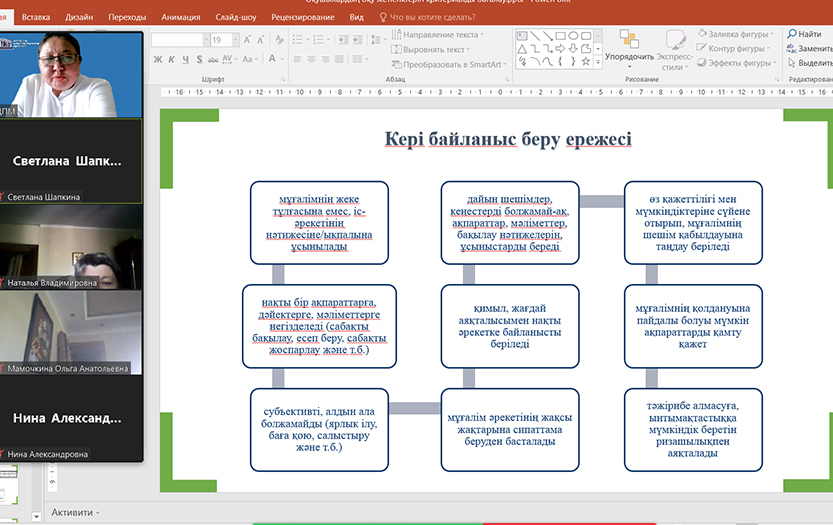Click the bulleted list icon
Image resolution: width=833 pixels, height=525 pixels.
299,40
